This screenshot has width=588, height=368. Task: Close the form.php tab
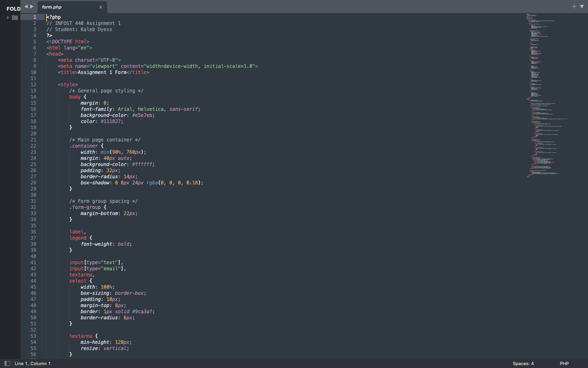pos(100,7)
